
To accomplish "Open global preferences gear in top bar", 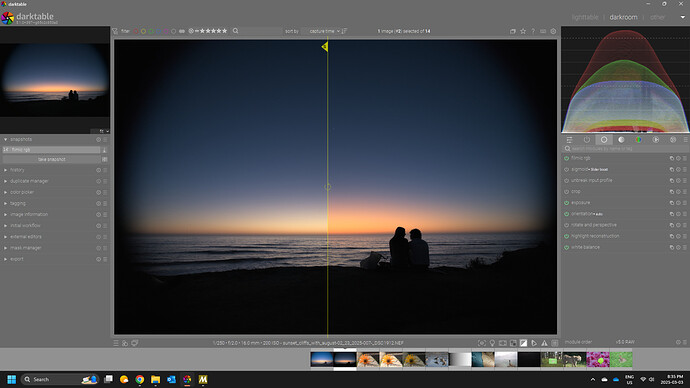I will [553, 31].
